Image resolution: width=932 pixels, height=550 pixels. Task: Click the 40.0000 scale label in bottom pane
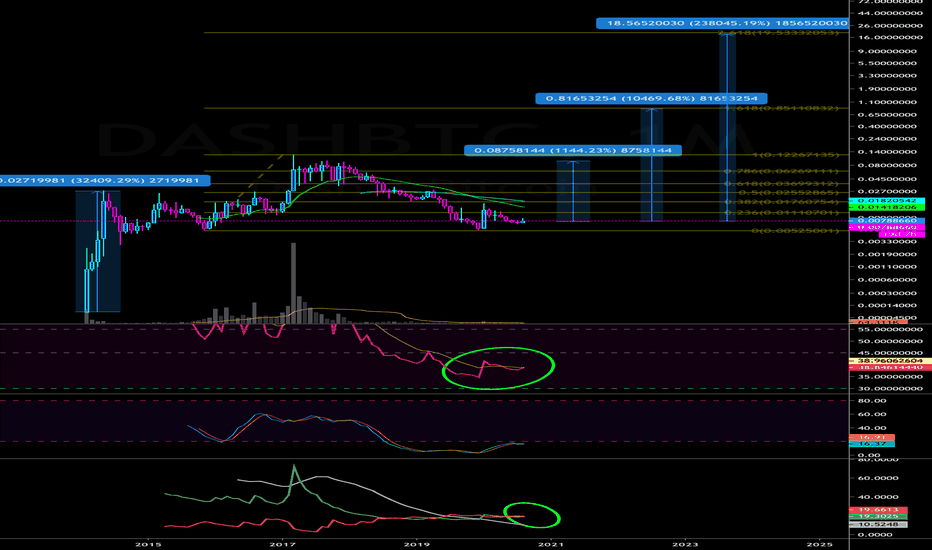point(879,497)
